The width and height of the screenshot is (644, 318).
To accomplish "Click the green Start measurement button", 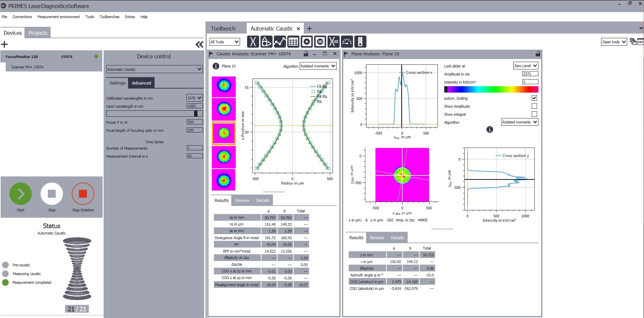I will [20, 194].
